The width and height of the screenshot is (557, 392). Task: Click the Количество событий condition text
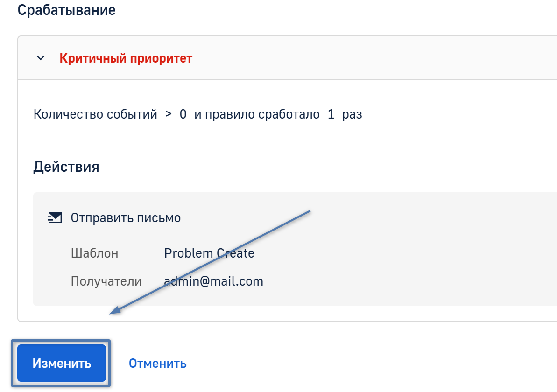95,114
